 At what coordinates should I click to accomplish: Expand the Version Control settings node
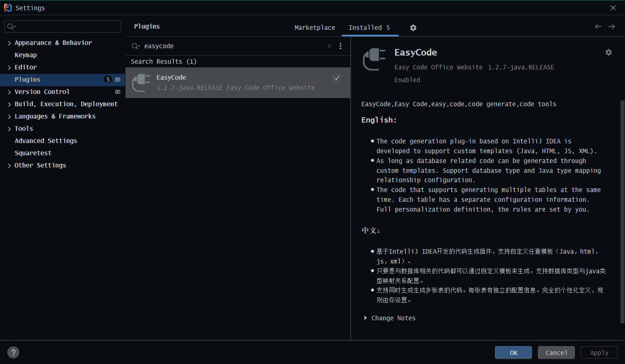pos(9,92)
